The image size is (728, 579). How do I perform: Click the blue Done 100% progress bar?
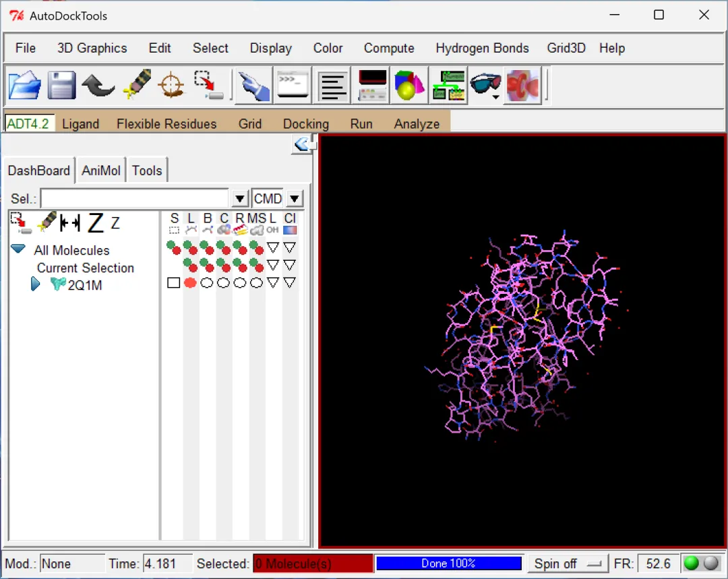point(448,563)
